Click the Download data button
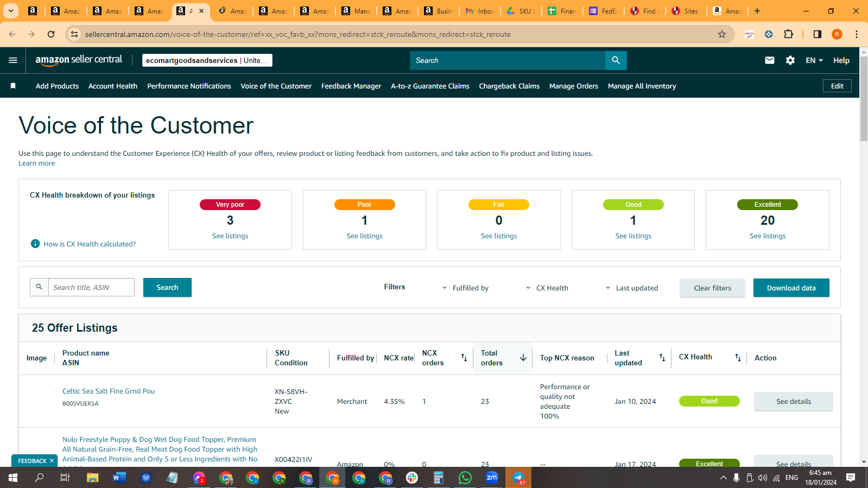Viewport: 868px width, 488px height. (791, 288)
